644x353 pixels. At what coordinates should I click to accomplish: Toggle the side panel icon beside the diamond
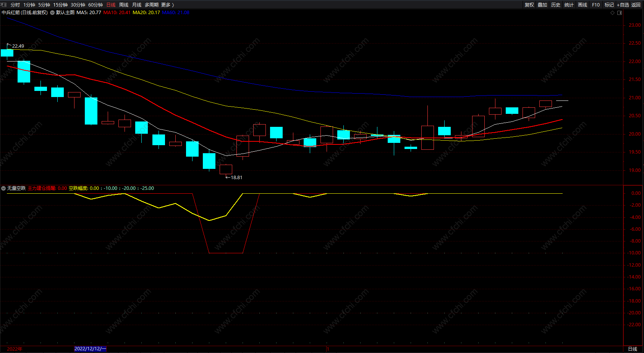620,13
